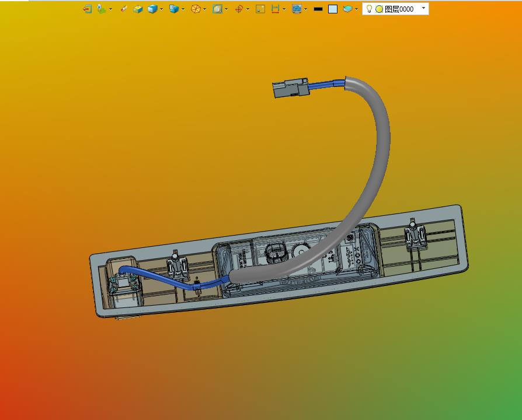
Task: Select the gray connector plug in model
Action: (x=291, y=87)
